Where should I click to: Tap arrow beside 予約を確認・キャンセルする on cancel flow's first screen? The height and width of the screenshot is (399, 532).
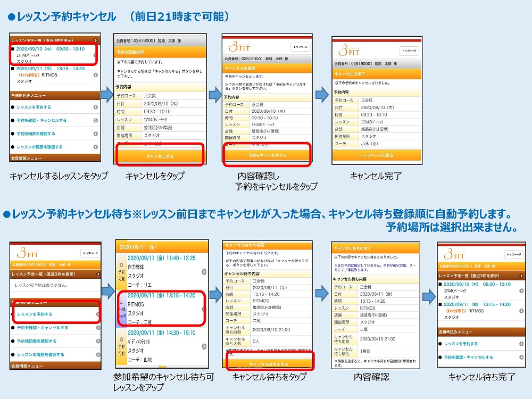[x=96, y=120]
